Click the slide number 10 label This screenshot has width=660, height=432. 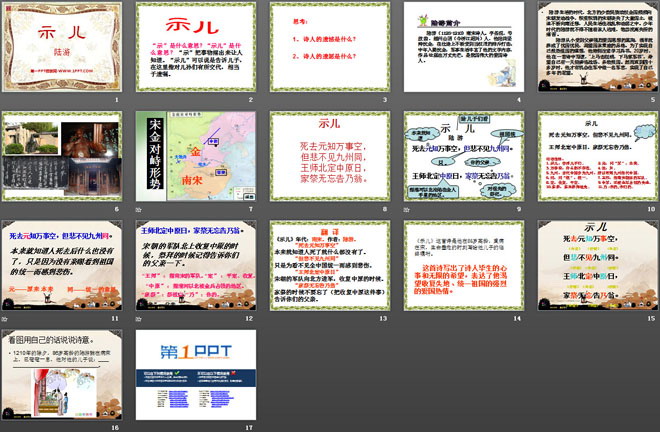click(x=651, y=209)
